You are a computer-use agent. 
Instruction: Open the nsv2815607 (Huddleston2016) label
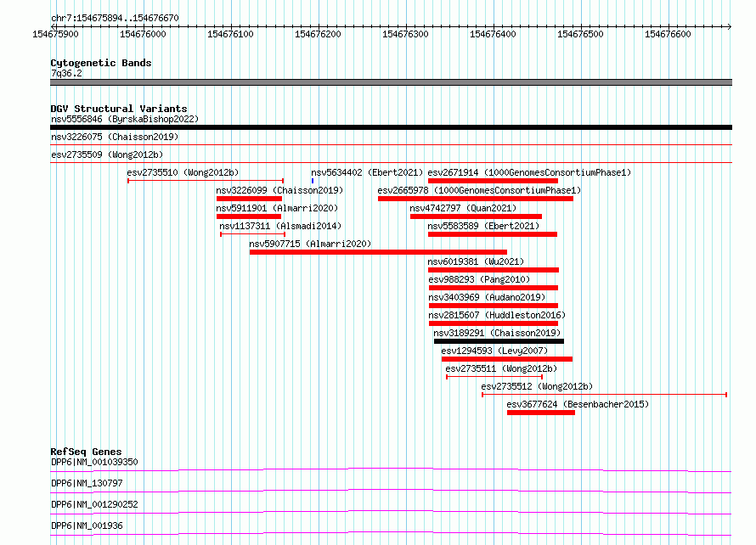coord(497,315)
